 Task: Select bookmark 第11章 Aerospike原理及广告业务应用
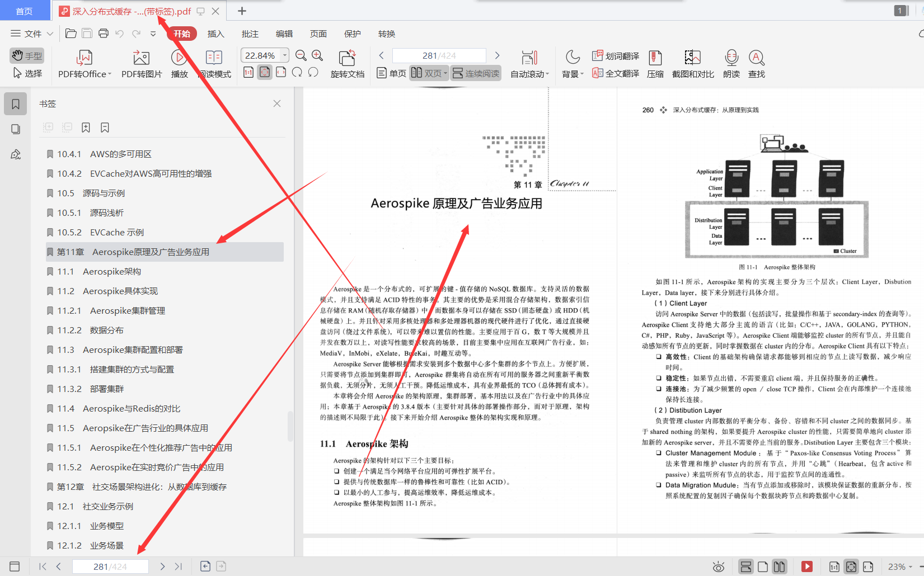point(165,252)
